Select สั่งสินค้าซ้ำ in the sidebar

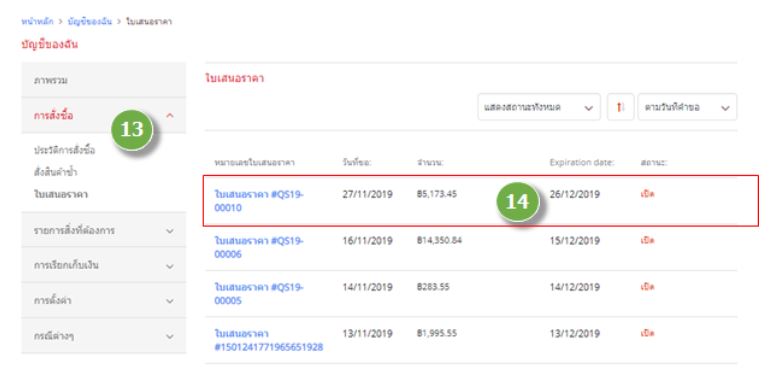coord(55,172)
